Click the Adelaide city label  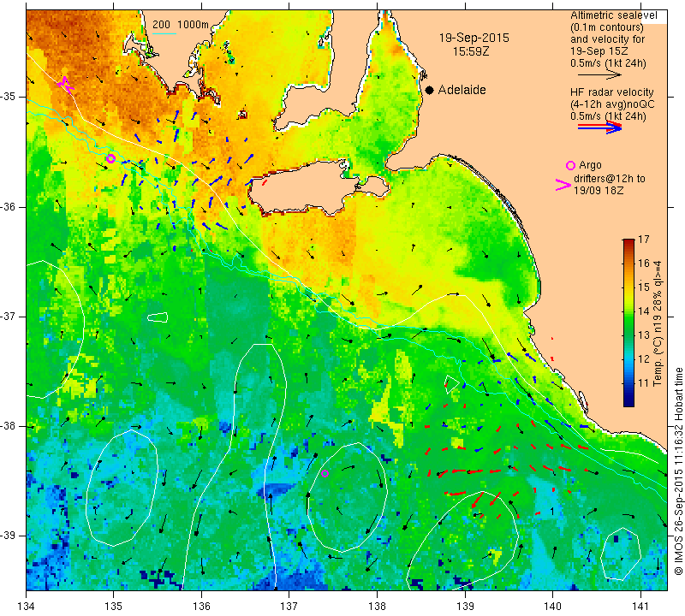(x=462, y=90)
